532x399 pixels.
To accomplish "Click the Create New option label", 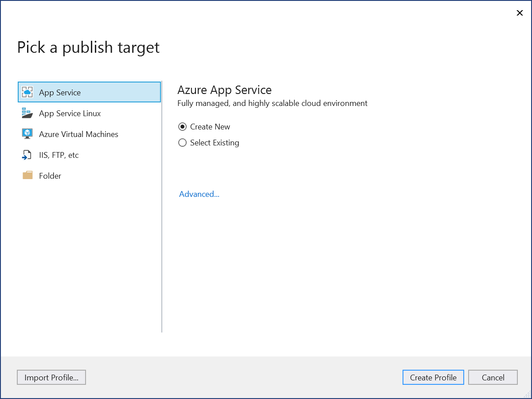I will tap(210, 127).
